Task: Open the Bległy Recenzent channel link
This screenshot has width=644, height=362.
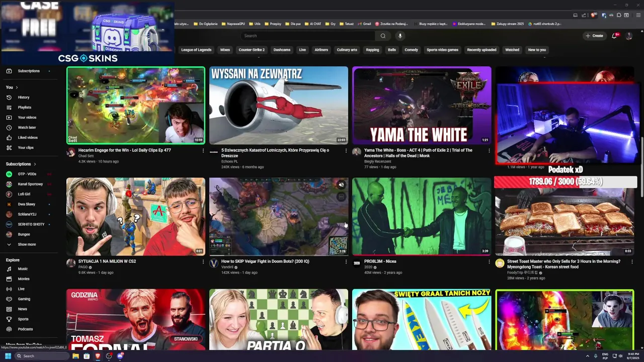Action: click(x=378, y=161)
